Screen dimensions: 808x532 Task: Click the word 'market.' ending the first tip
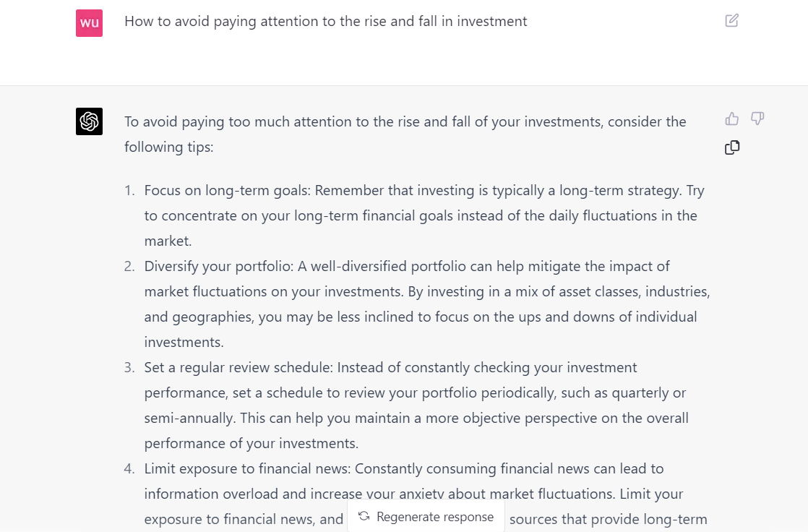(168, 241)
